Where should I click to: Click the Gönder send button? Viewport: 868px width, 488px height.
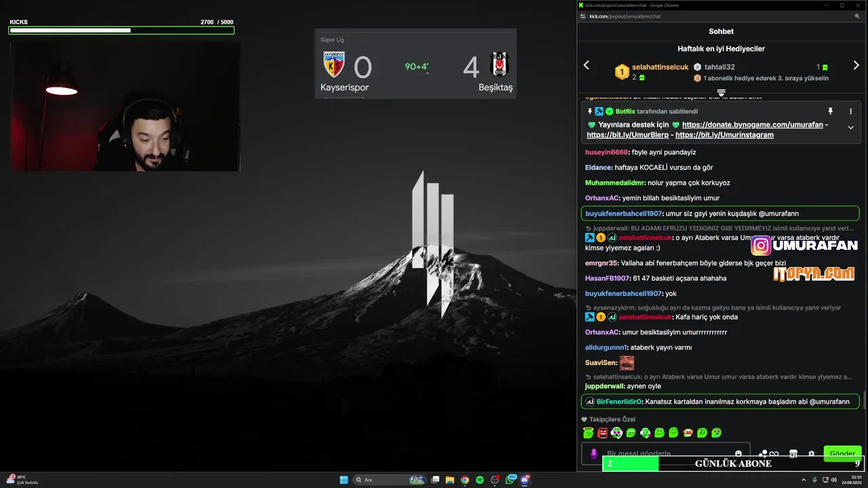[x=842, y=453]
